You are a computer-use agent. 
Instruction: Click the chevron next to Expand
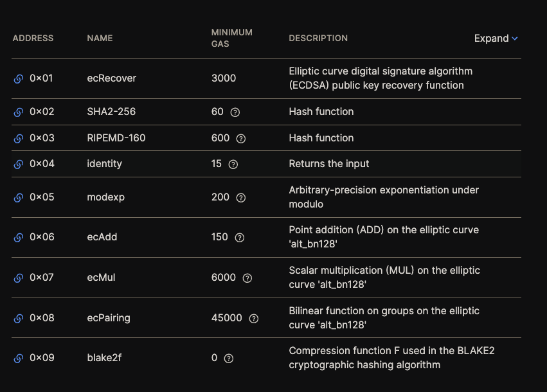tap(515, 39)
